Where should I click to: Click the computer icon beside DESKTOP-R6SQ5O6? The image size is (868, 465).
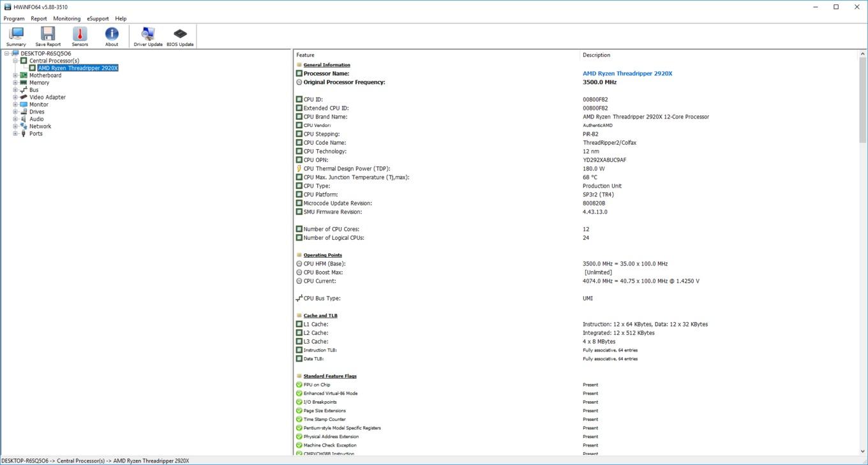[x=15, y=54]
